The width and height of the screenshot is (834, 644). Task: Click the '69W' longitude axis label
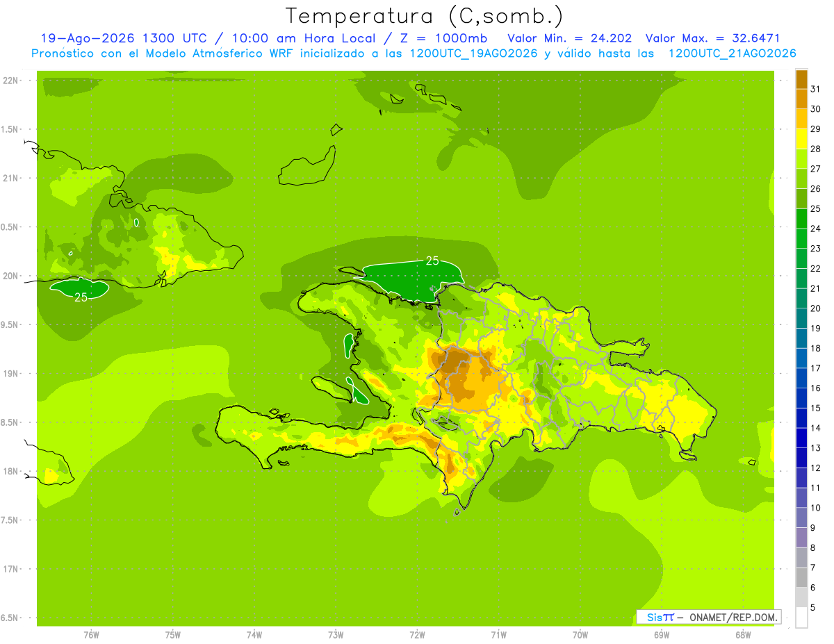[662, 635]
